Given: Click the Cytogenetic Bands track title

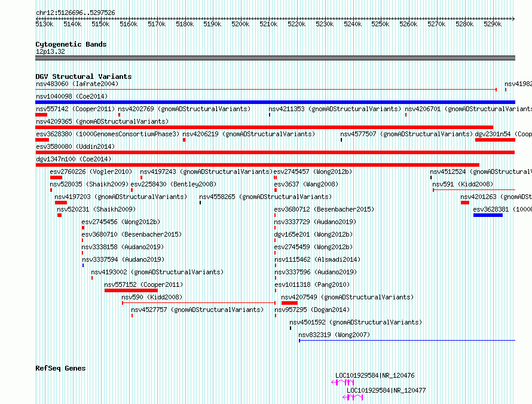Looking at the screenshot, I should click(71, 44).
